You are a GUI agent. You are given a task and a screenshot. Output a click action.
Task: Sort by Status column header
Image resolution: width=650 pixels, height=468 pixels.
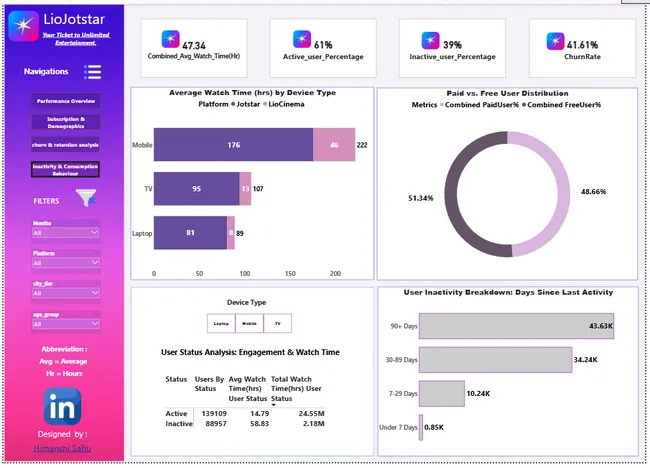pos(176,379)
